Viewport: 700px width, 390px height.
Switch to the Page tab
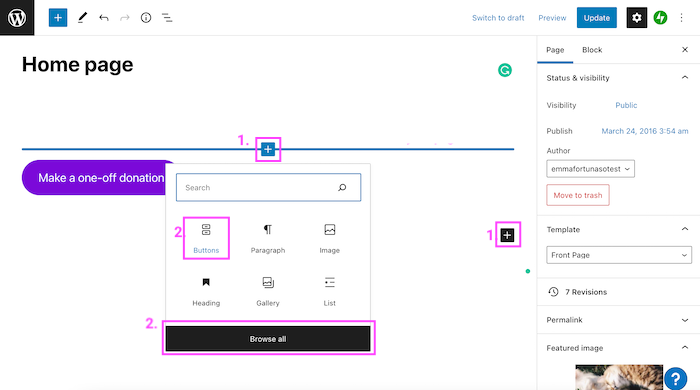(x=555, y=50)
